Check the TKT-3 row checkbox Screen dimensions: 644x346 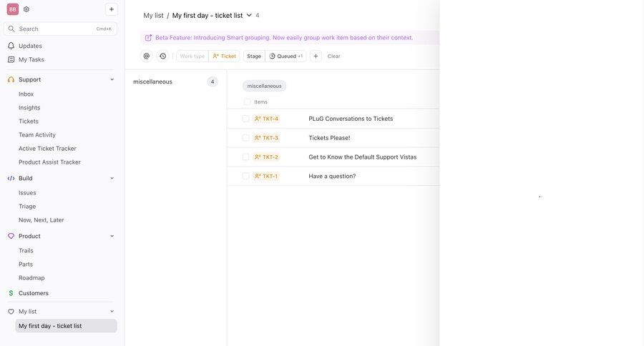pyautogui.click(x=245, y=138)
